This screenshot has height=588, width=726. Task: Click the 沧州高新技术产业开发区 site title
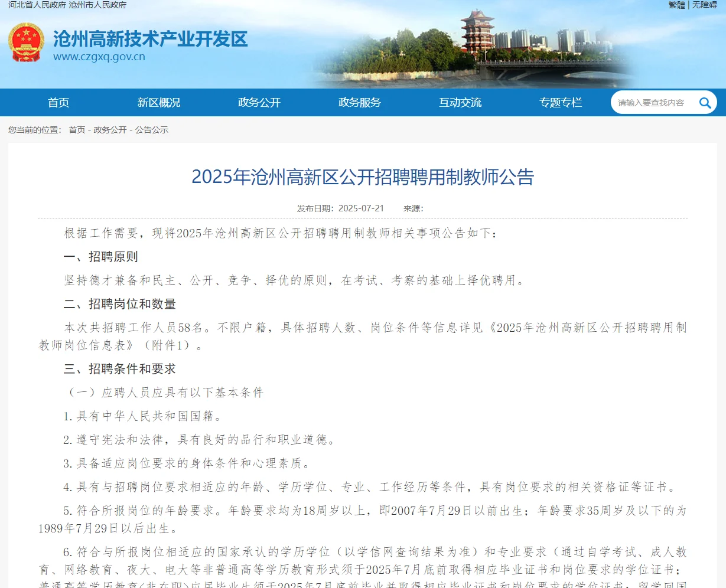pyautogui.click(x=151, y=39)
